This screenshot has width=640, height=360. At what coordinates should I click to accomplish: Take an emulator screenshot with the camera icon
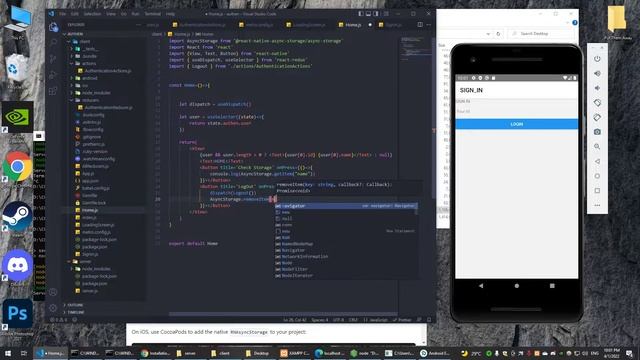[597, 132]
